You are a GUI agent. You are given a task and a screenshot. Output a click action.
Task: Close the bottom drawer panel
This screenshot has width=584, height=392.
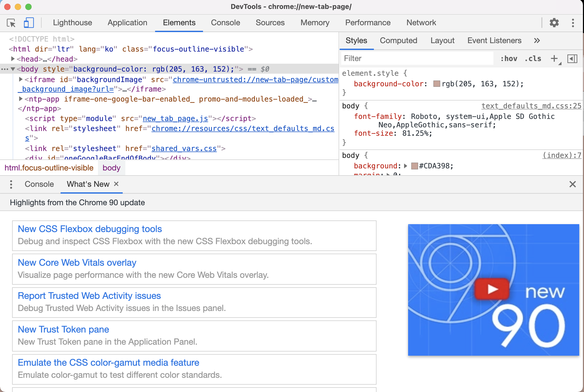(572, 184)
